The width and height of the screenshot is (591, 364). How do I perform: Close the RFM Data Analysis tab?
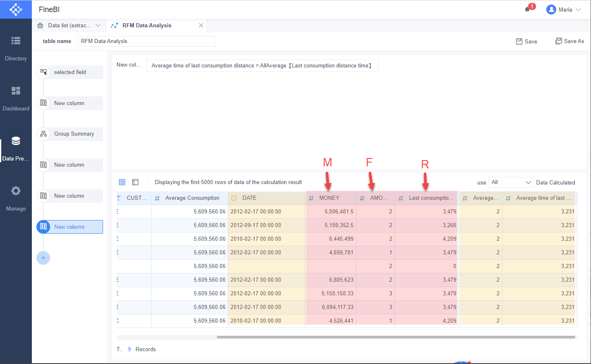[201, 25]
